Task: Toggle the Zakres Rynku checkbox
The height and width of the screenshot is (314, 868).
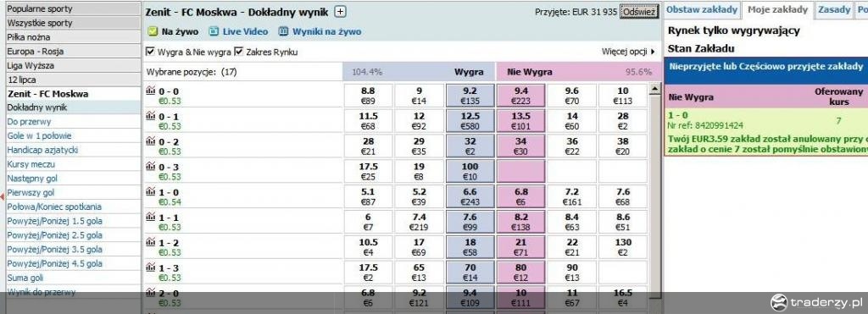Action: coord(239,52)
